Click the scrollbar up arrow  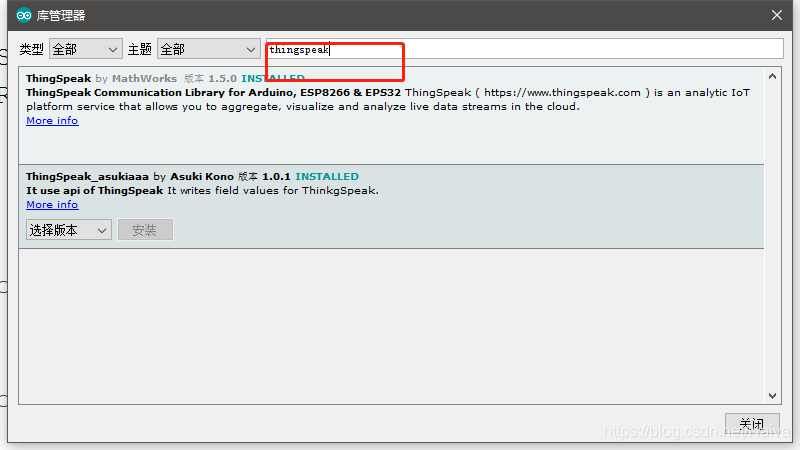(x=772, y=77)
